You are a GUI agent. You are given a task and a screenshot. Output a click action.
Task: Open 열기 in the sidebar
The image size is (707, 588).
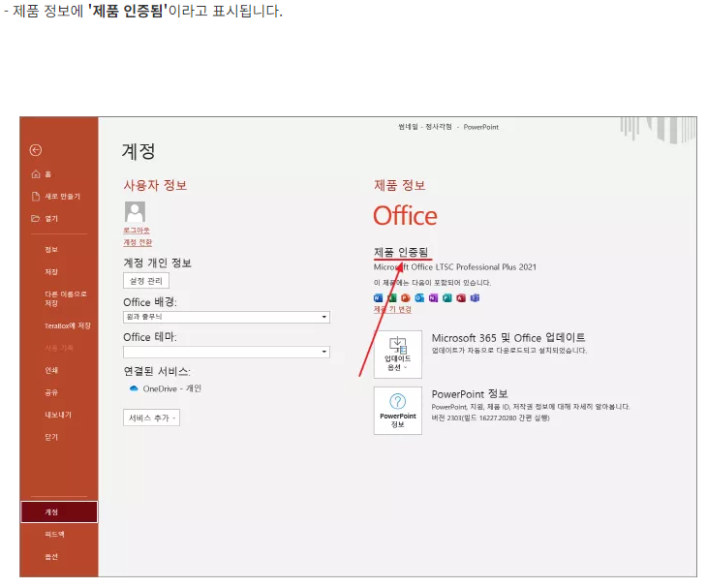[x=45, y=218]
